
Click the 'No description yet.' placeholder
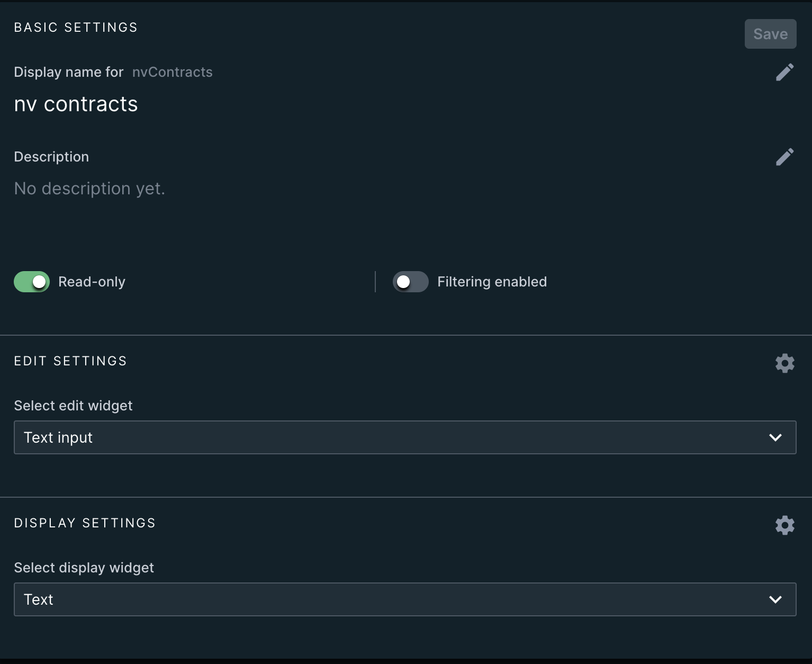[x=89, y=189]
